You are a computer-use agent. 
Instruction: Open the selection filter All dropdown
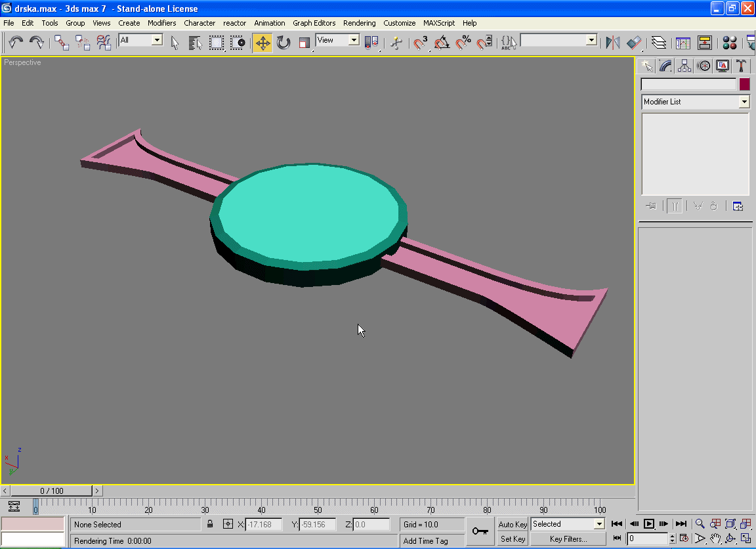(x=157, y=40)
